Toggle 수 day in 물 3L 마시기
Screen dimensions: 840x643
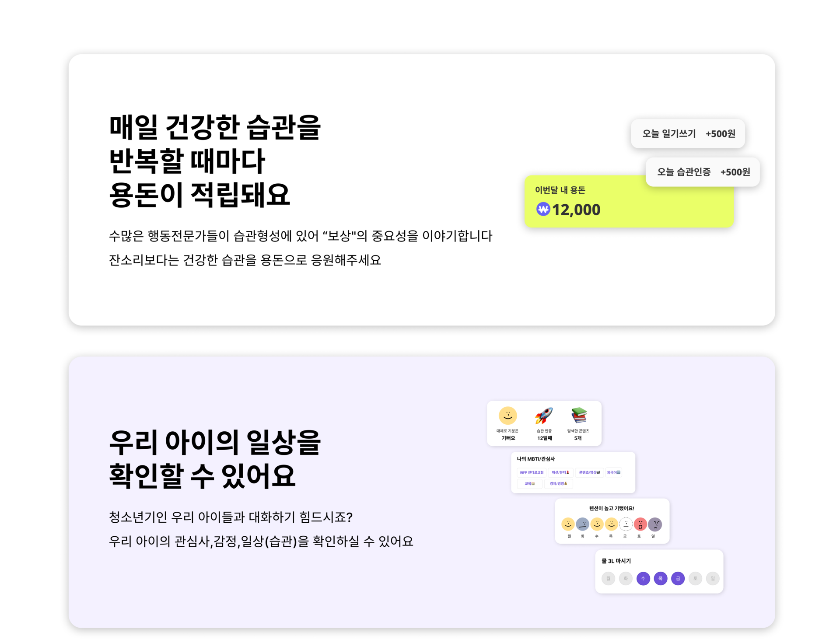point(643,578)
